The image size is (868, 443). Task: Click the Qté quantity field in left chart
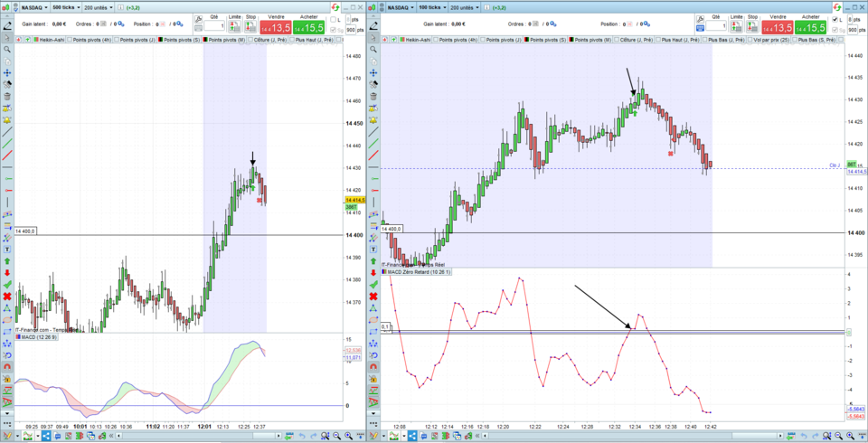pos(214,25)
